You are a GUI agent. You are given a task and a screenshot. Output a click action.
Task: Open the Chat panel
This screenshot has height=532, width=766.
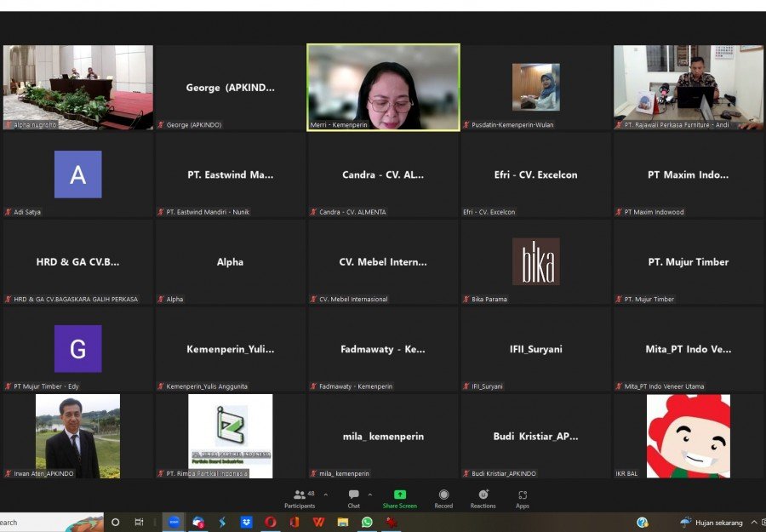(x=354, y=499)
